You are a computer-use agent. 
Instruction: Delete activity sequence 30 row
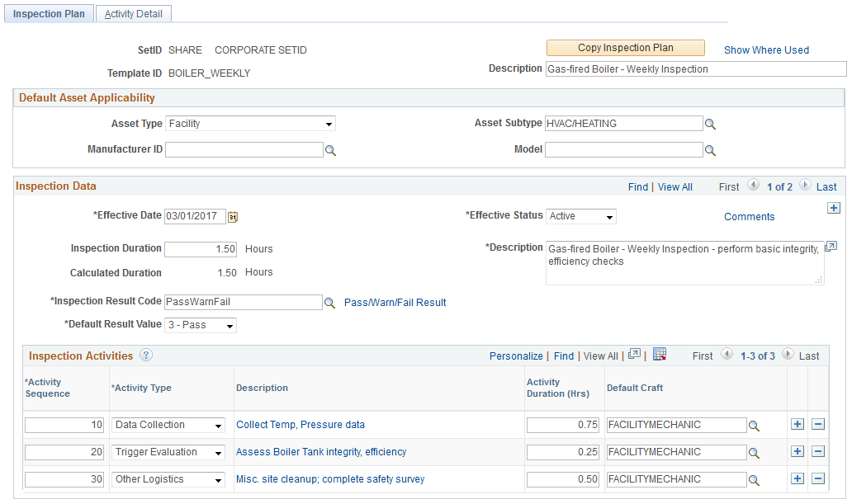pos(818,478)
